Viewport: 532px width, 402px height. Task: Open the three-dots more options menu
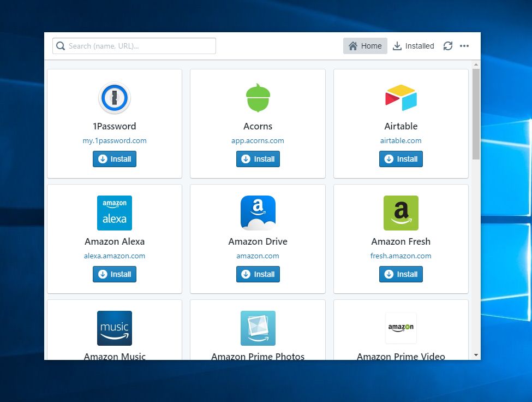pos(464,46)
